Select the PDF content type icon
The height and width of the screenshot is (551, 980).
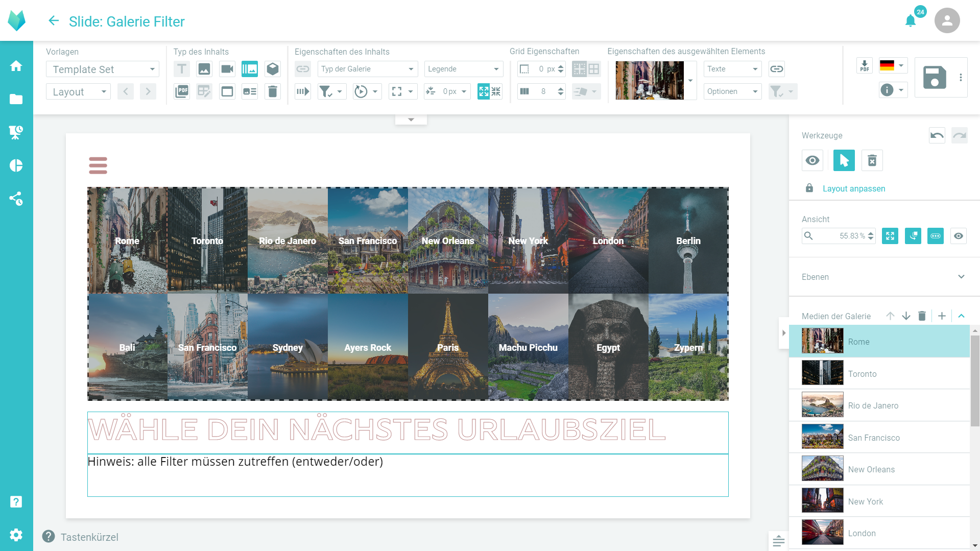point(182,91)
